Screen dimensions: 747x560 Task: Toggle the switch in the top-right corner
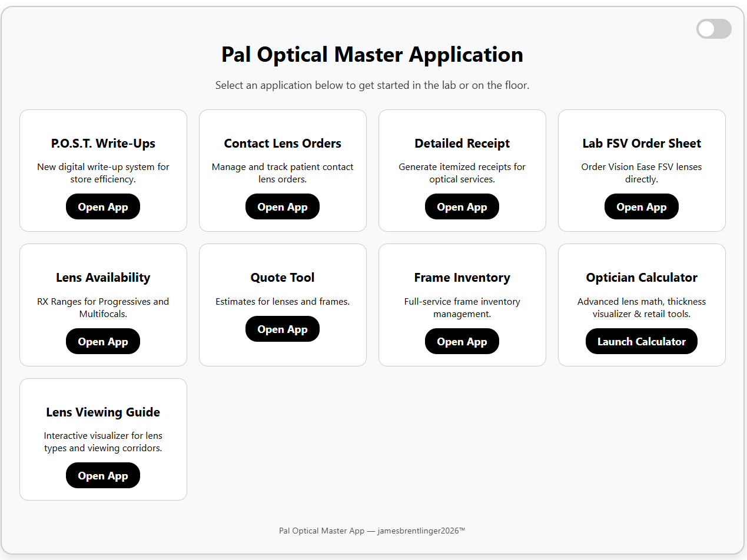point(713,29)
